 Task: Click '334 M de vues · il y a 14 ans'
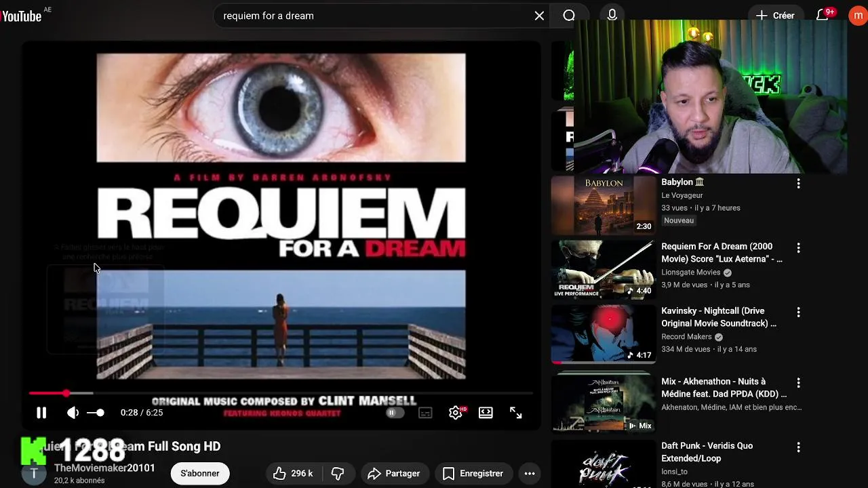click(x=709, y=349)
